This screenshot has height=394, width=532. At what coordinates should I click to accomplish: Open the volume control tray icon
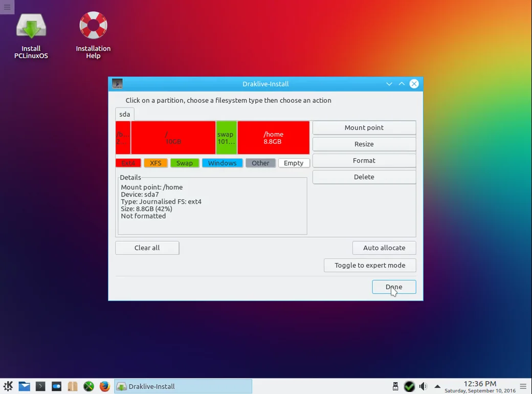tap(423, 386)
